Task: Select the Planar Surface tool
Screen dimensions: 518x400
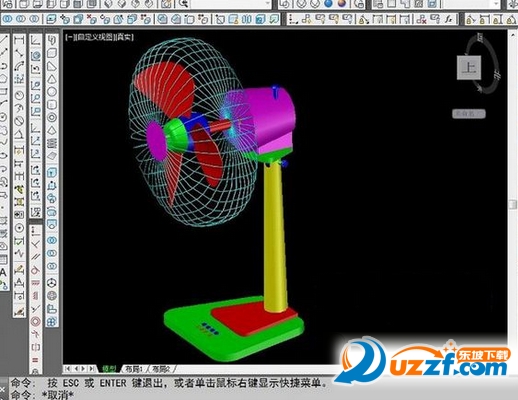Action: click(x=52, y=156)
